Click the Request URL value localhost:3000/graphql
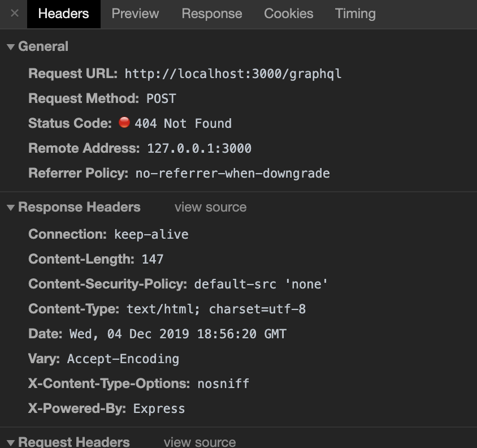This screenshot has height=448, width=477. click(233, 74)
